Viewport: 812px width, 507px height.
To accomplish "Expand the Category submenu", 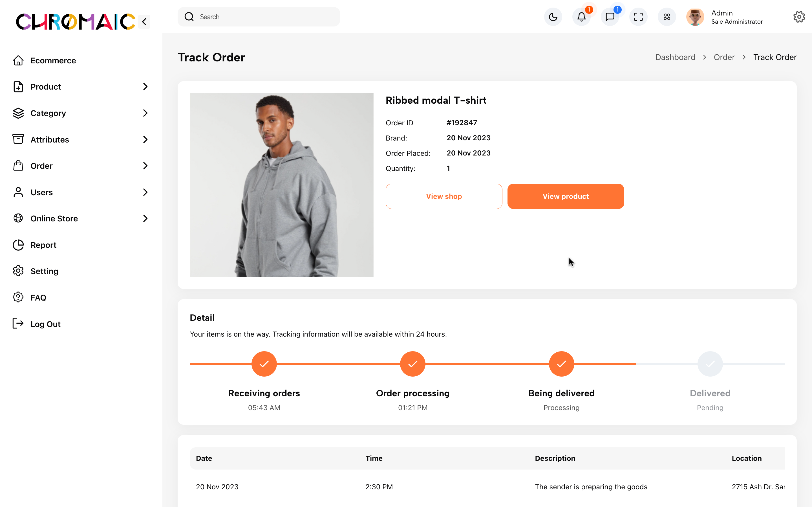I will click(145, 113).
